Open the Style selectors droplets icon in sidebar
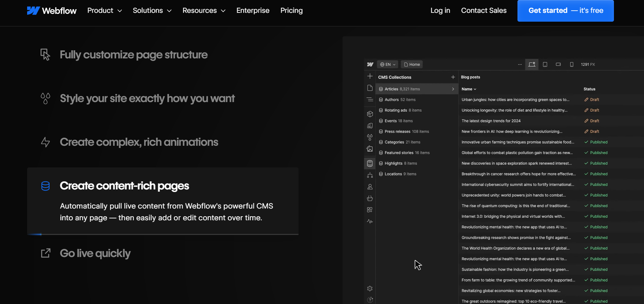Screen dimensions: 644x304 370,137
